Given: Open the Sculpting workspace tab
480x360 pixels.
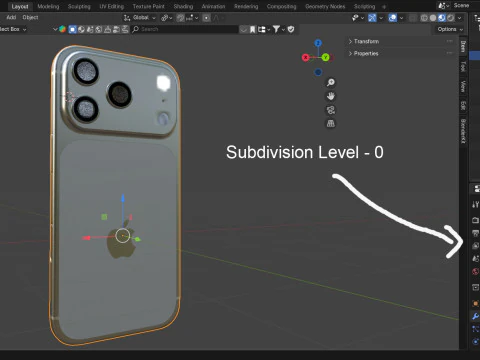Looking at the screenshot, I should pyautogui.click(x=79, y=6).
